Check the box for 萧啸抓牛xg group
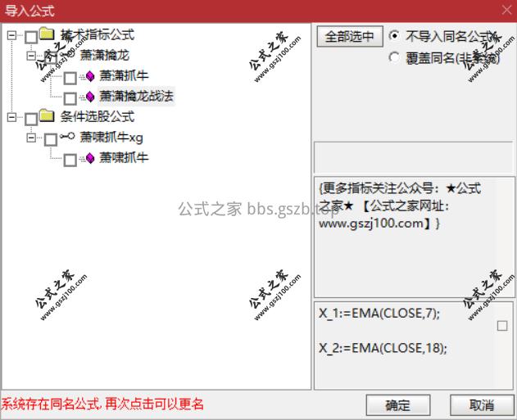This screenshot has height=420, width=517. (x=51, y=140)
